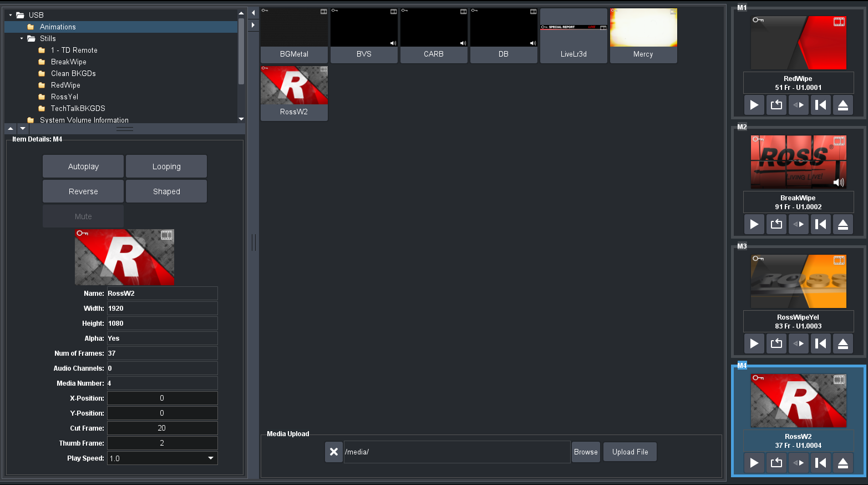This screenshot has height=485, width=868.
Task: Select the BGMetal media thumbnail
Action: point(294,36)
